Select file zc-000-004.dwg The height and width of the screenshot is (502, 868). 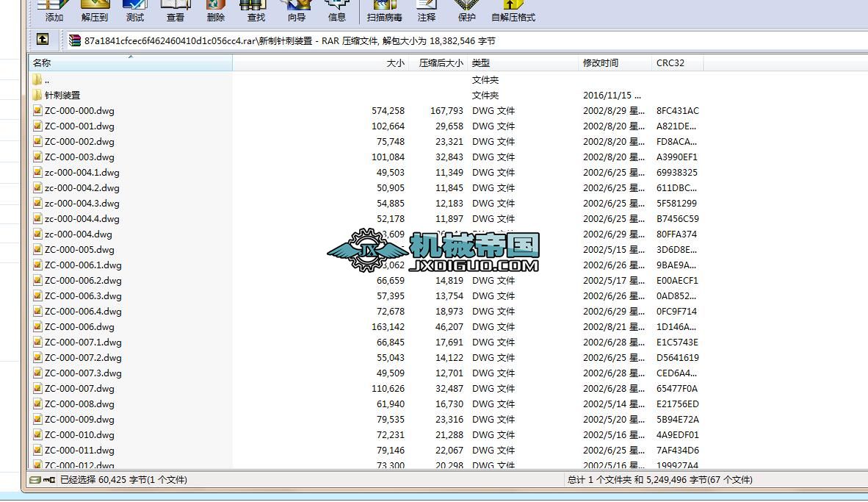(x=78, y=234)
